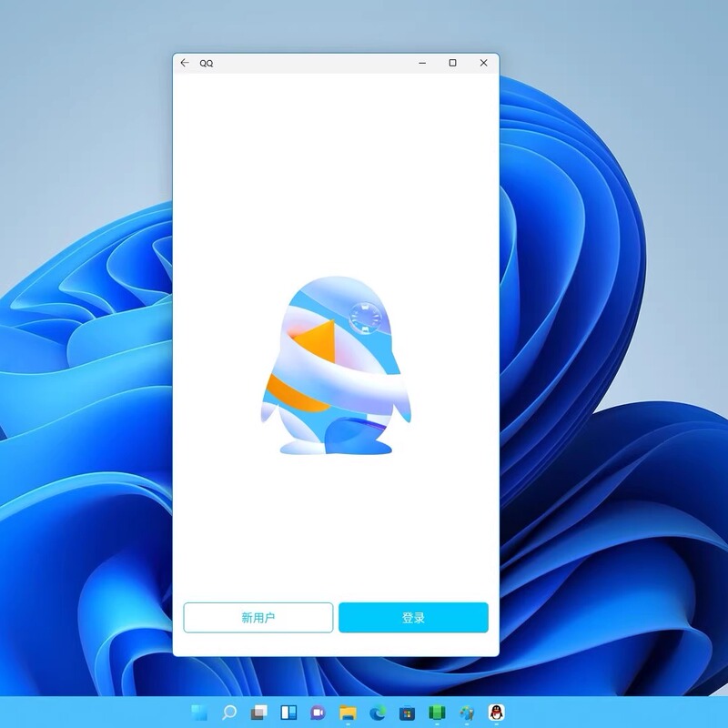Close the QQ window
Screen dimensions: 728x728
point(483,63)
